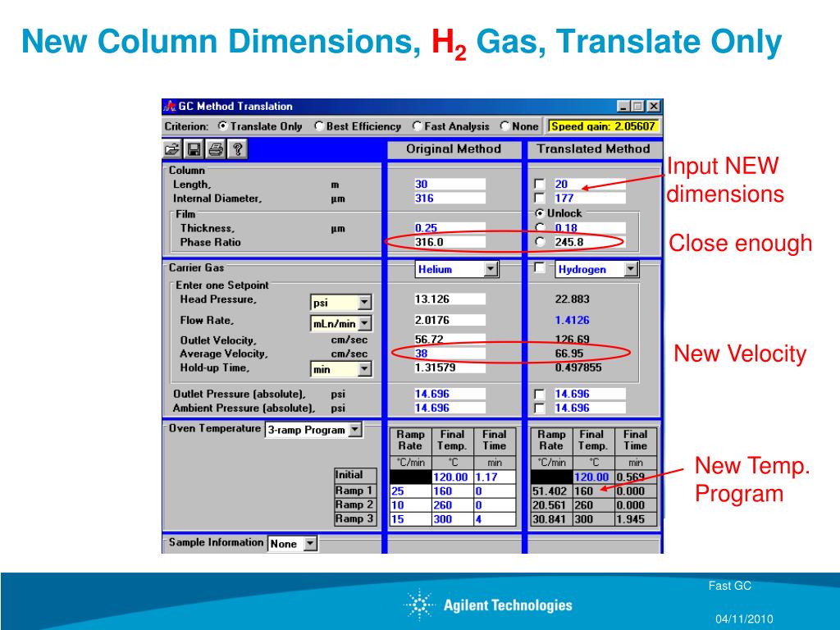Click the original Outlet Velocity field 56.72
The height and width of the screenshot is (630, 840).
450,339
